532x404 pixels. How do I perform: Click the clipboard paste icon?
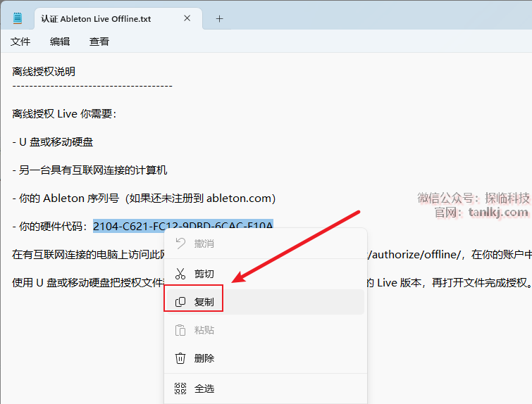click(x=180, y=330)
